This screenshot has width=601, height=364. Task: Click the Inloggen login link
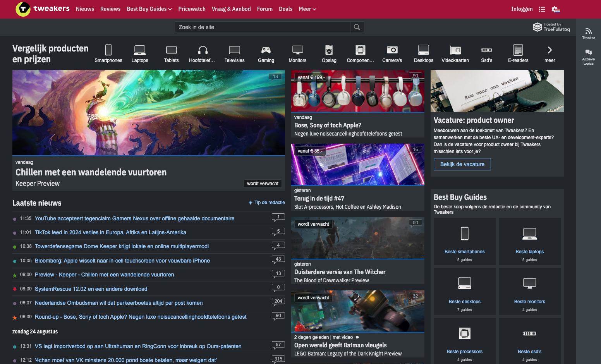pos(522,9)
